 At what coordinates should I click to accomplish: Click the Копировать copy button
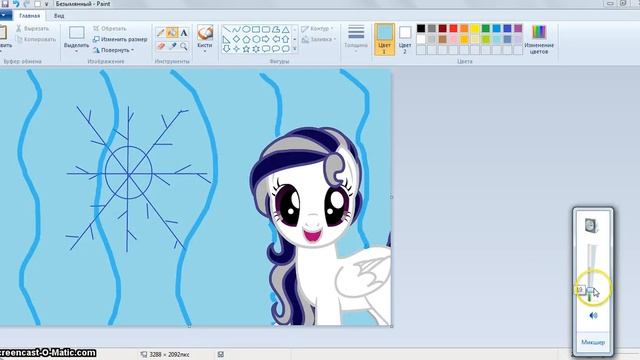(36, 39)
